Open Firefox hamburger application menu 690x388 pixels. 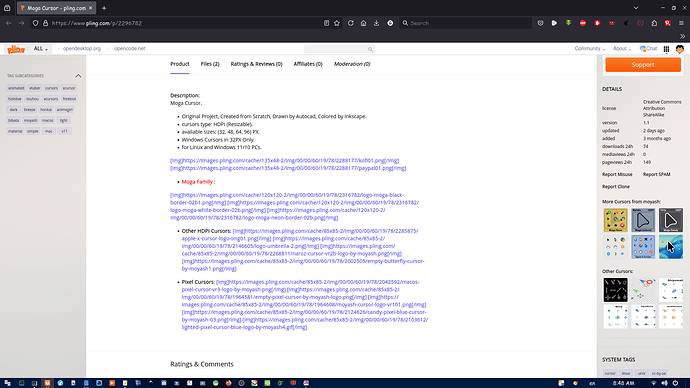point(681,23)
